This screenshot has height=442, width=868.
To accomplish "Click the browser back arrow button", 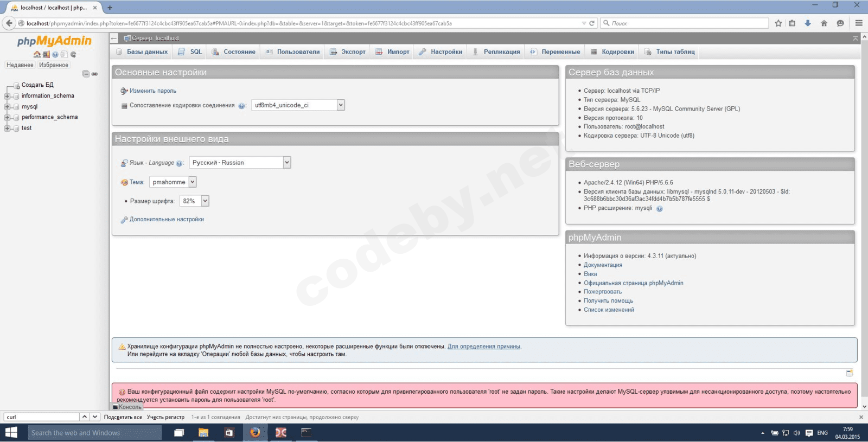I will click(9, 23).
